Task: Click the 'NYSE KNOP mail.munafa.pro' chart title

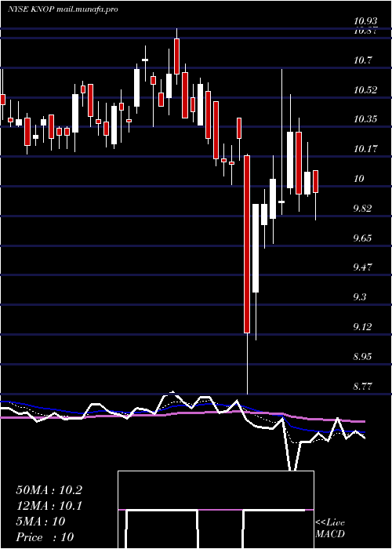Action: click(63, 9)
